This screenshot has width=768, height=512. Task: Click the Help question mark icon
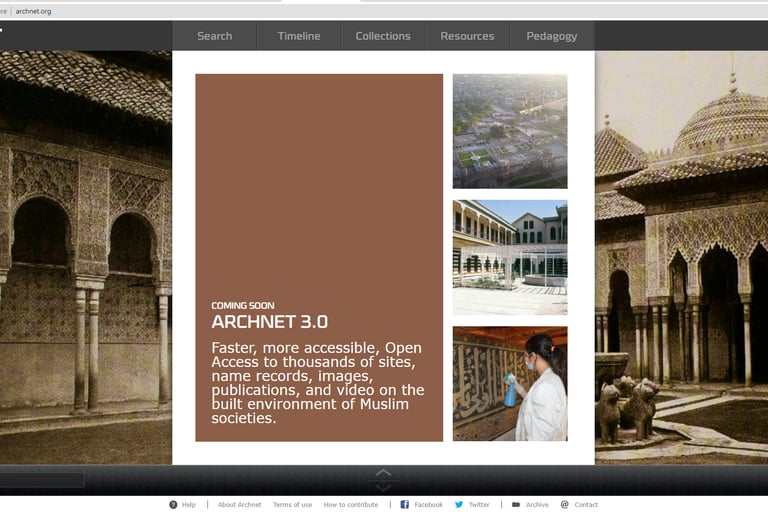(173, 505)
